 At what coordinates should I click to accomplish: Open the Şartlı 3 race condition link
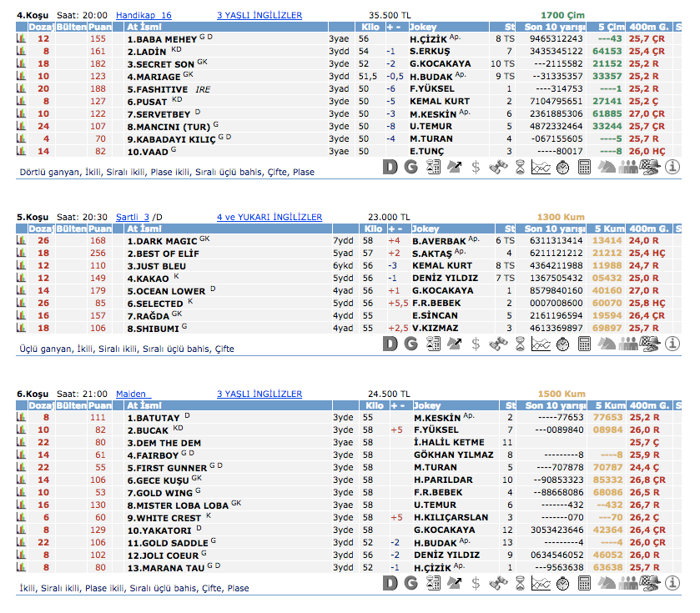click(x=133, y=217)
